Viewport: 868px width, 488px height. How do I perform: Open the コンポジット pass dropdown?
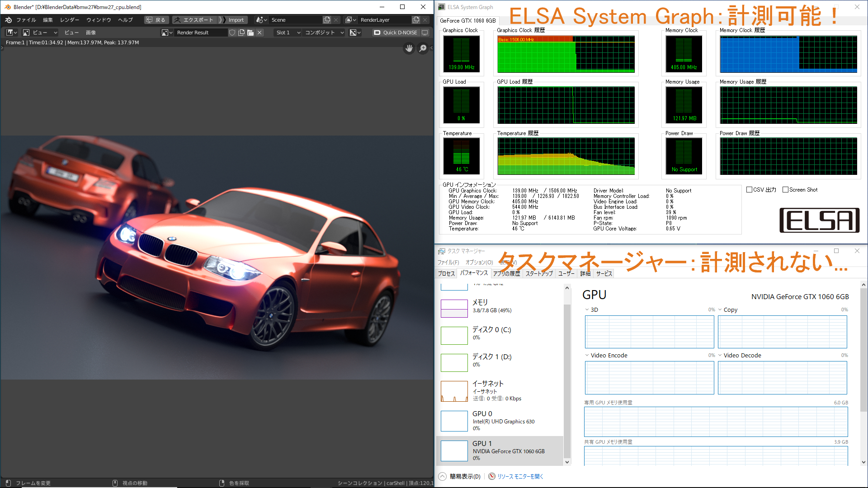(324, 33)
